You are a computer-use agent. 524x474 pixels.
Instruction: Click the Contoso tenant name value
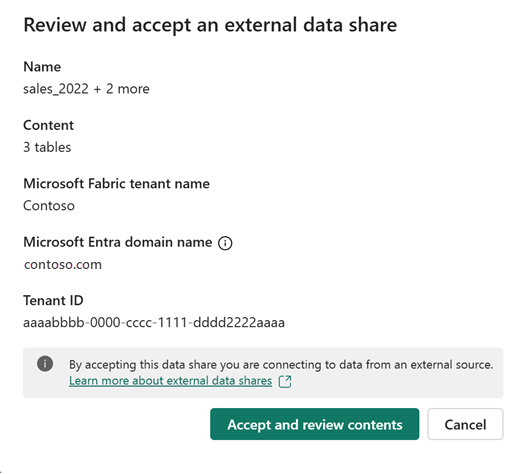click(x=49, y=206)
